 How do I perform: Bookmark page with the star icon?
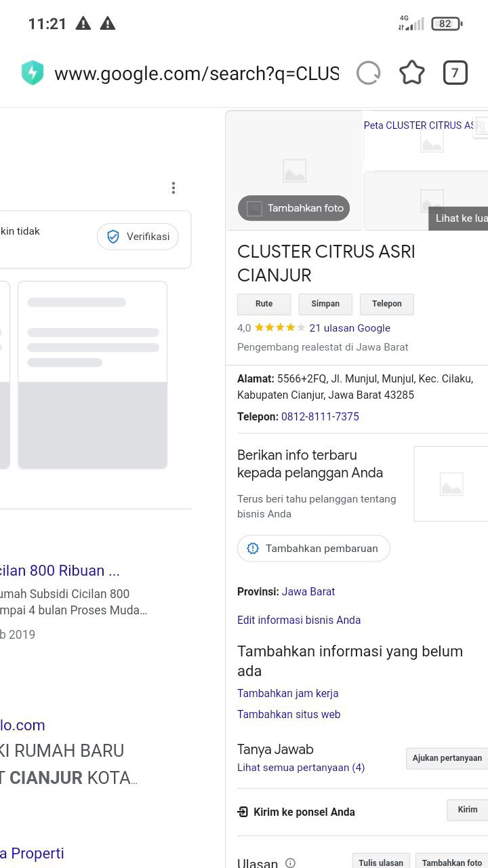(x=412, y=73)
